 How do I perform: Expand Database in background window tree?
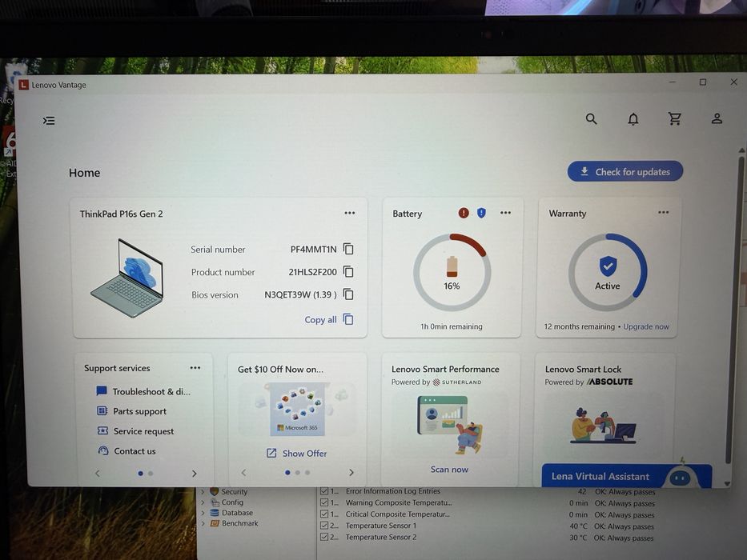tap(203, 513)
